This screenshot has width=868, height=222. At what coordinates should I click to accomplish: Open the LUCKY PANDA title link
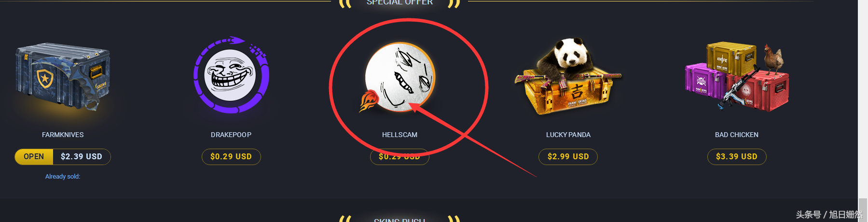568,135
